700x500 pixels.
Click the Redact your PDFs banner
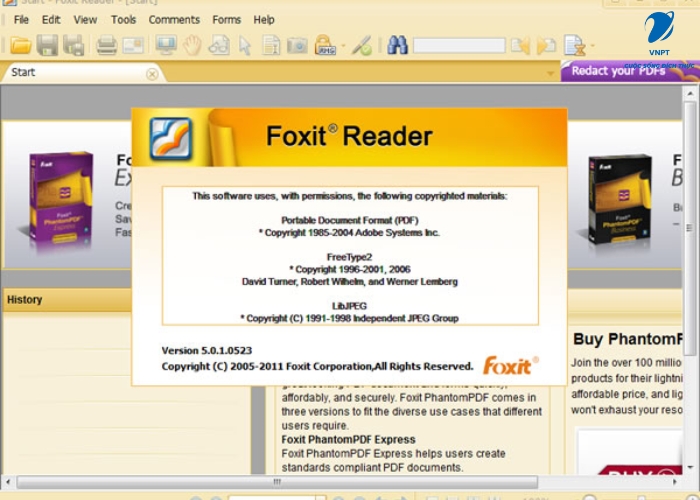630,71
